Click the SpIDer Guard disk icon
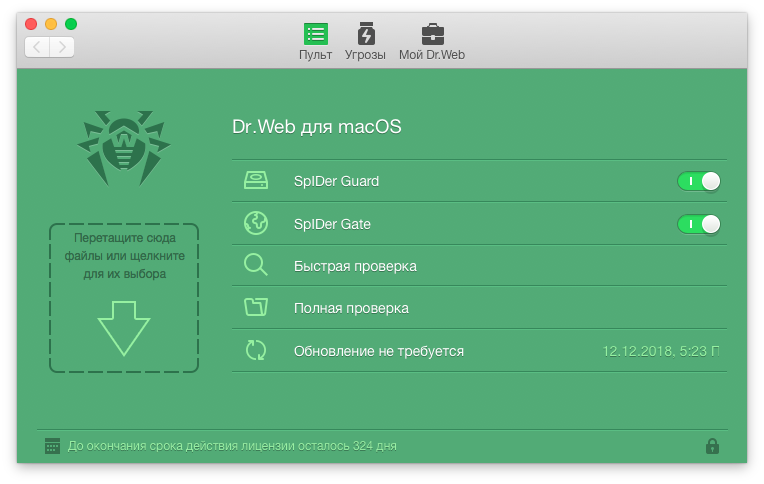 click(x=256, y=180)
